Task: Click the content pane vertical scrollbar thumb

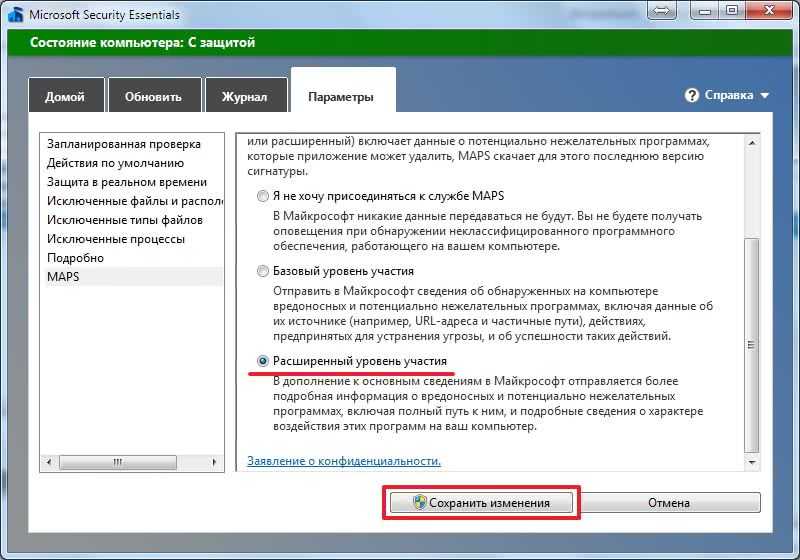Action: (752, 345)
